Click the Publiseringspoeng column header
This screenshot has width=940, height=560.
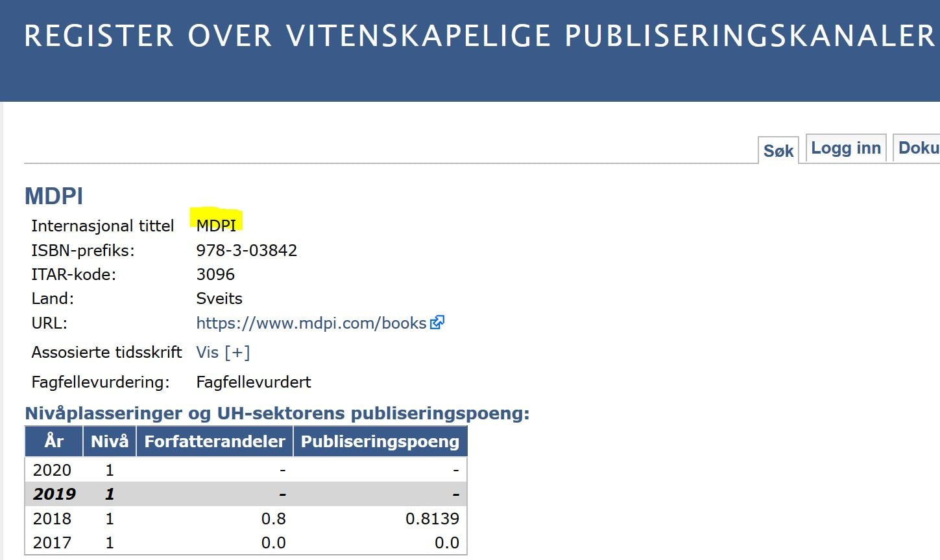click(380, 441)
